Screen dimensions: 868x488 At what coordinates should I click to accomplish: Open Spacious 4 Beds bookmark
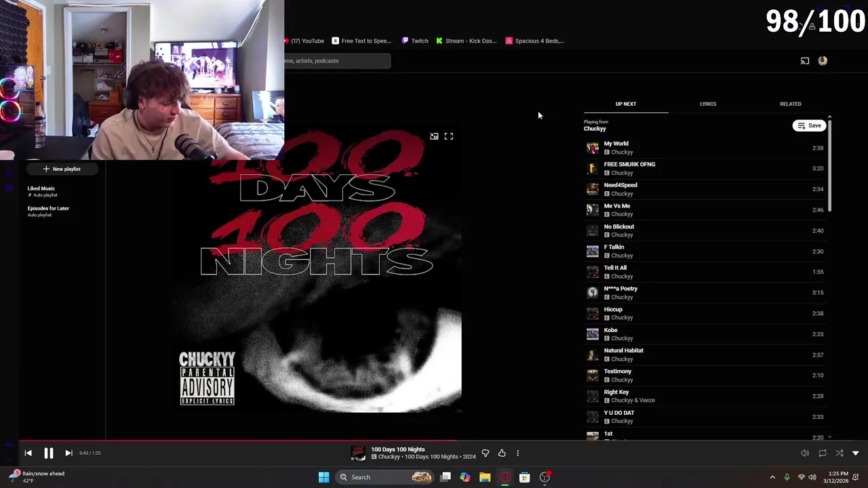(x=535, y=41)
